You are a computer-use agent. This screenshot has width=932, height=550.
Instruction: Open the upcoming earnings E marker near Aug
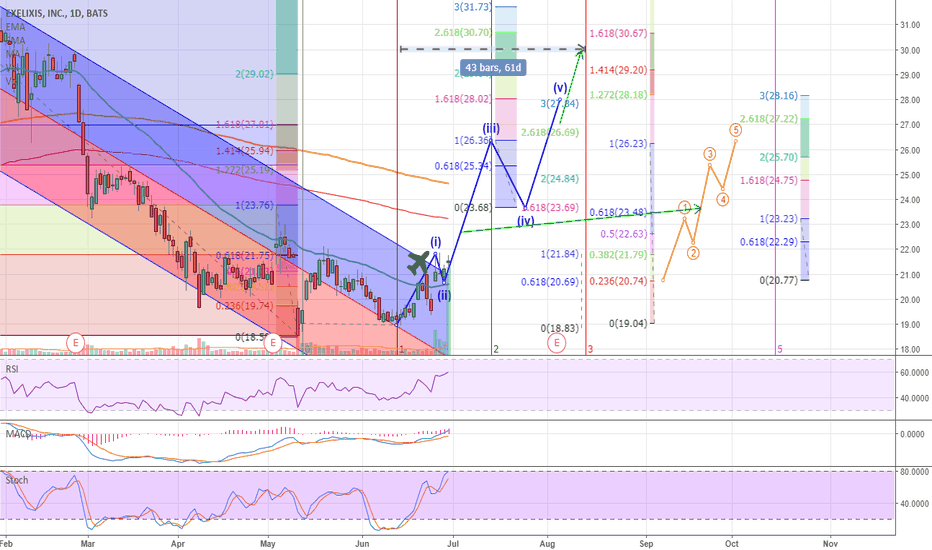click(x=556, y=343)
